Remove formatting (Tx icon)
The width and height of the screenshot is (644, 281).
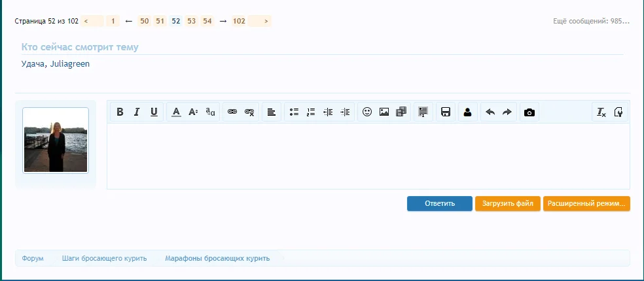(601, 112)
